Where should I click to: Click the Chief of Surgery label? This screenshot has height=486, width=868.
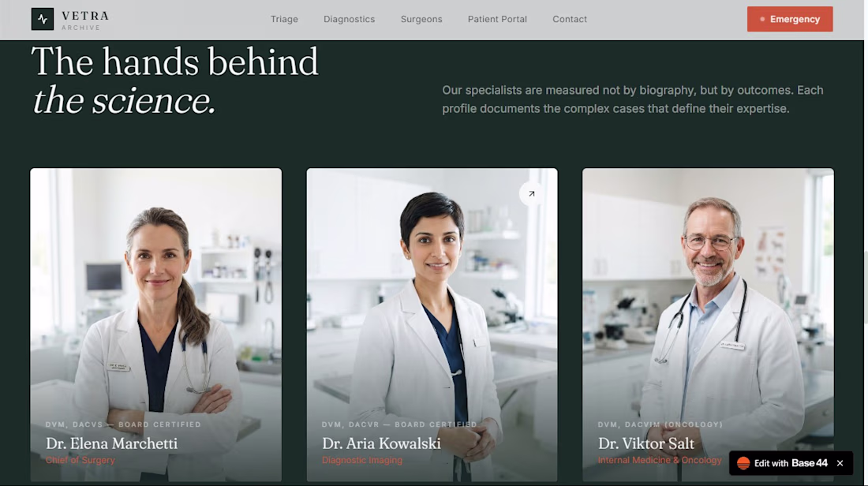click(x=80, y=460)
